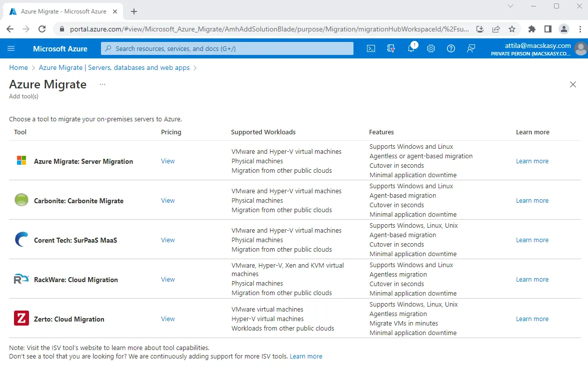
Task: Open Directories and subscriptions filter icon
Action: (x=391, y=48)
